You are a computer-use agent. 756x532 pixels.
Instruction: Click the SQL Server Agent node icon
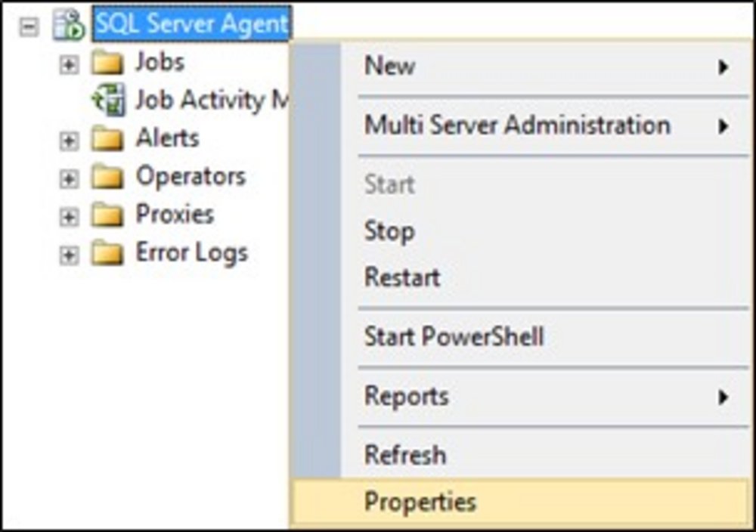tap(67, 26)
